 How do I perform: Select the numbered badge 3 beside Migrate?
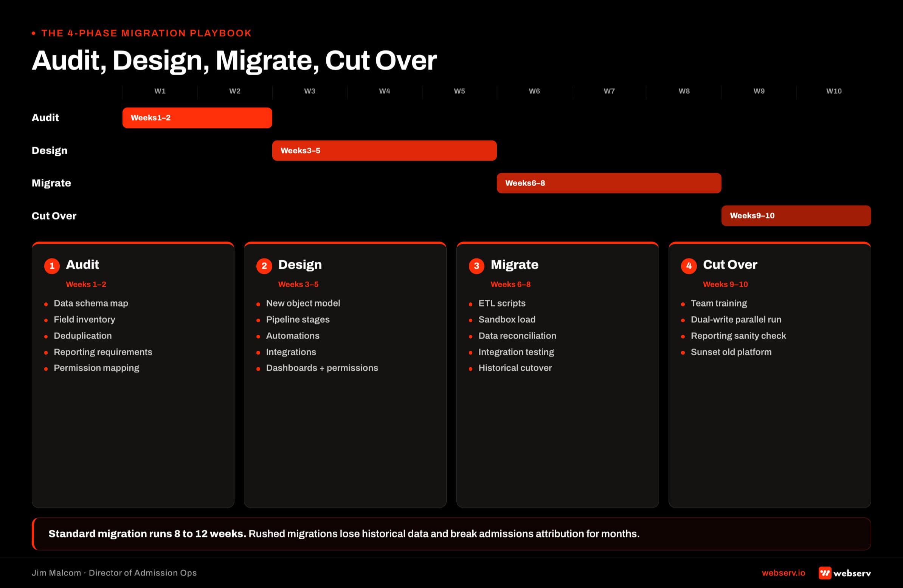(476, 266)
